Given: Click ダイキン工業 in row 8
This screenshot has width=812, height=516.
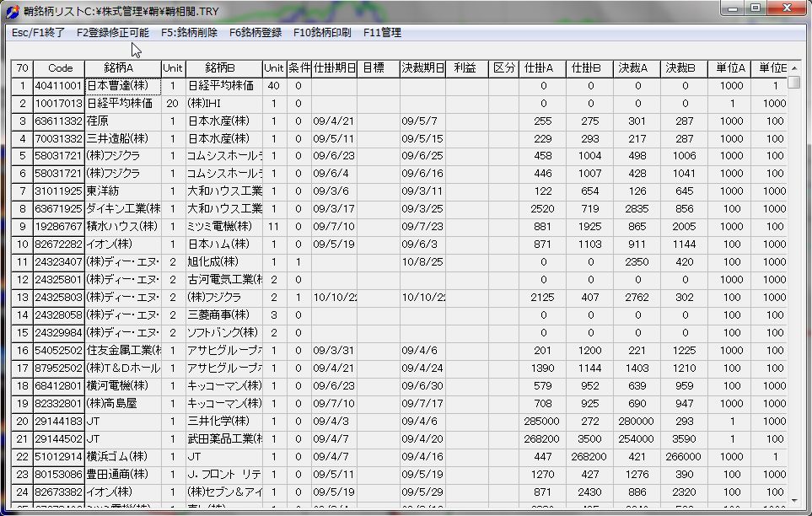Looking at the screenshot, I should click(x=123, y=209).
